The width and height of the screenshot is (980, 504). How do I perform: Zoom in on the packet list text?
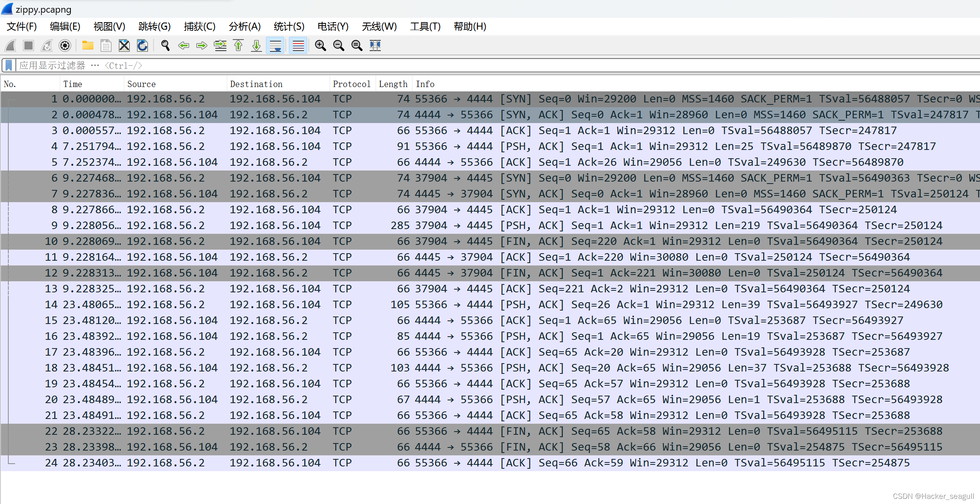[320, 45]
